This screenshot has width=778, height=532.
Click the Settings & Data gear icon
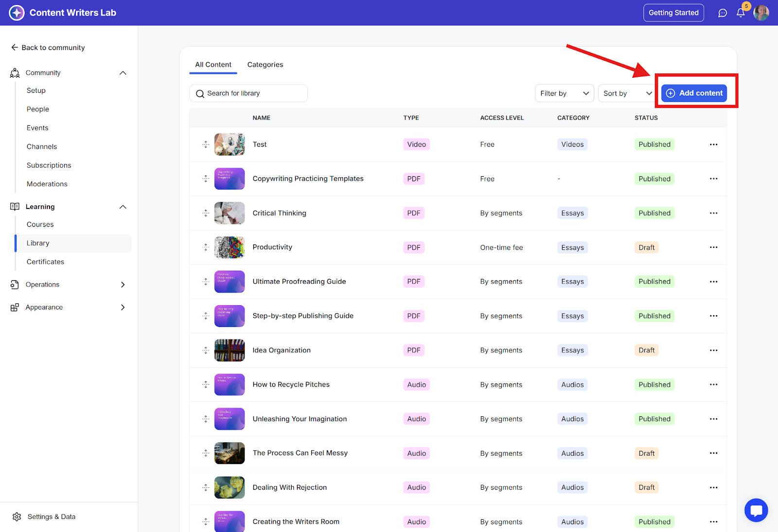click(x=17, y=516)
